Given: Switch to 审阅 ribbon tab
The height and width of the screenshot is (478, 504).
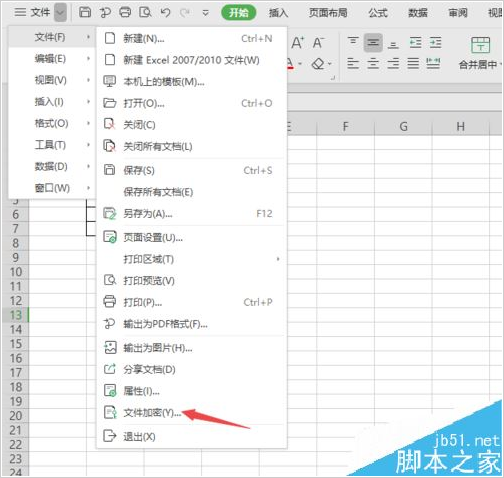Looking at the screenshot, I should pyautogui.click(x=458, y=13).
